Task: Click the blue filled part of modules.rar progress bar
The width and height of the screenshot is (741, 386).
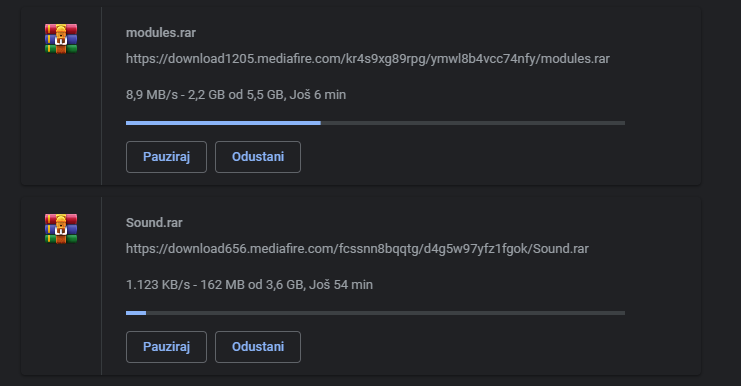Action: [223, 123]
